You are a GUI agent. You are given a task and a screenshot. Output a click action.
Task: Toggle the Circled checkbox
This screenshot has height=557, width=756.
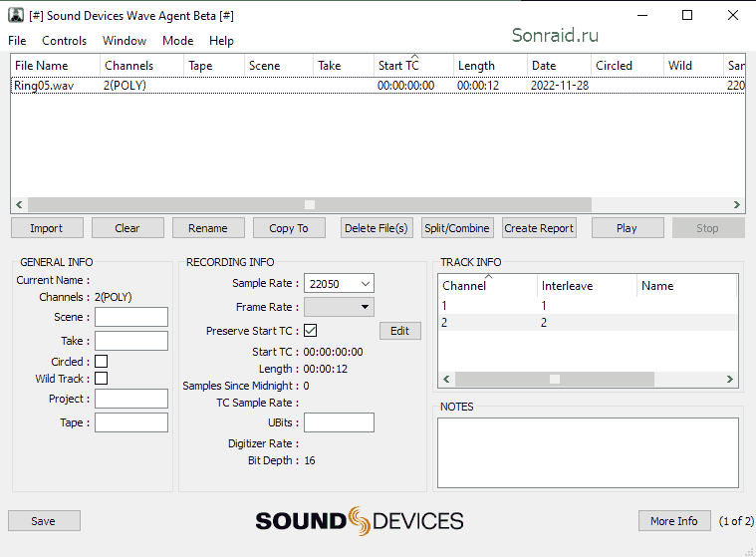[102, 362]
